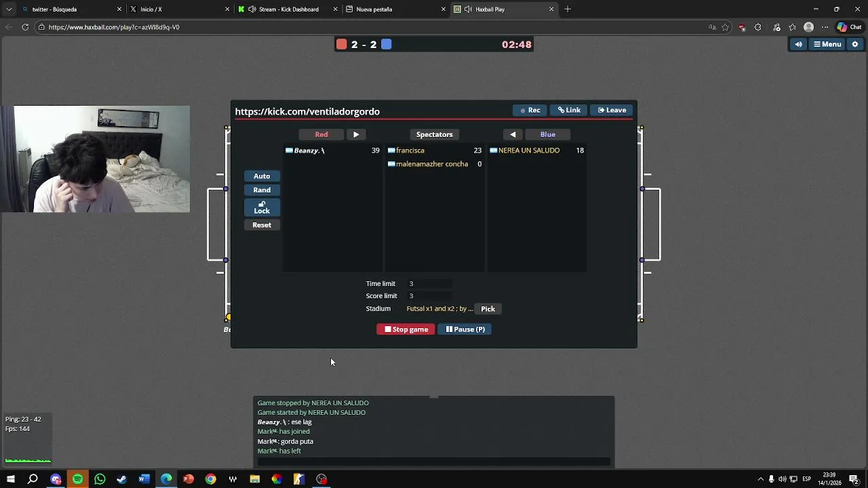Image resolution: width=868 pixels, height=488 pixels.
Task: Open Windows Start menu
Action: pyautogui.click(x=11, y=479)
